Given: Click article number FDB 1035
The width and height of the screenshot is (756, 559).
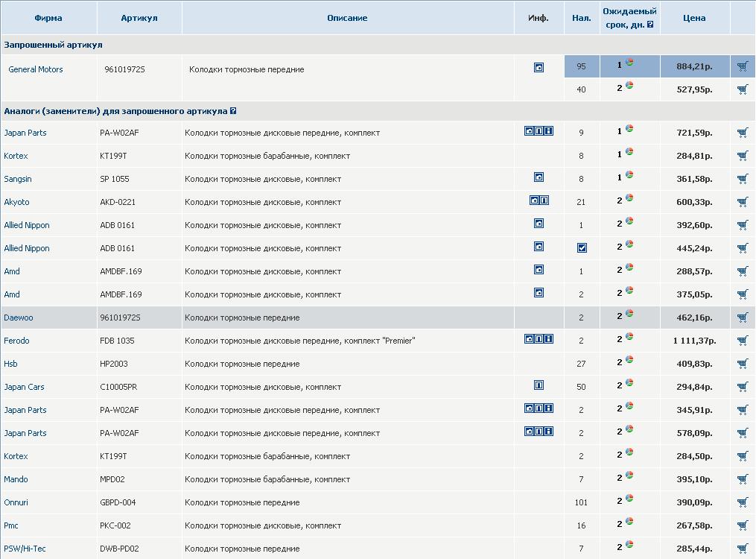Looking at the screenshot, I should click(117, 341).
